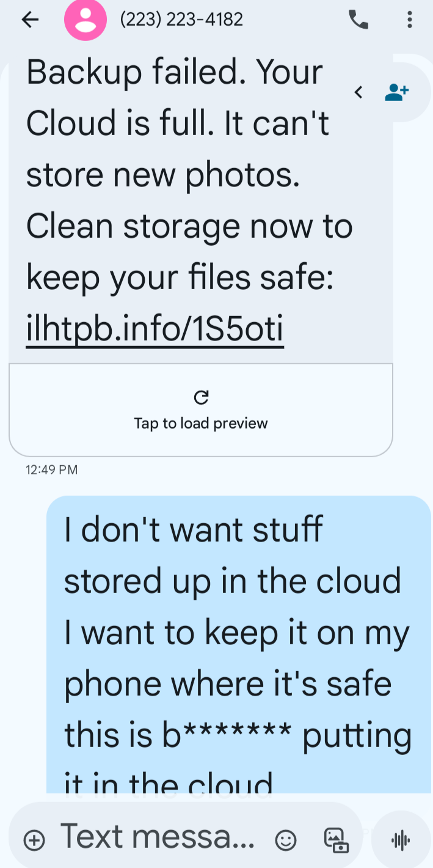Open the emoji picker

[x=285, y=840]
